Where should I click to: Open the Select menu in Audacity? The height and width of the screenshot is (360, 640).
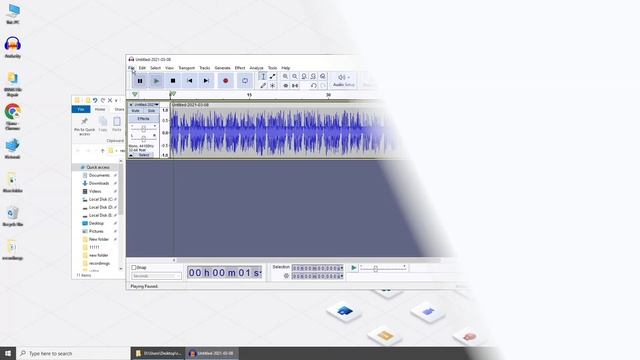[x=156, y=68]
